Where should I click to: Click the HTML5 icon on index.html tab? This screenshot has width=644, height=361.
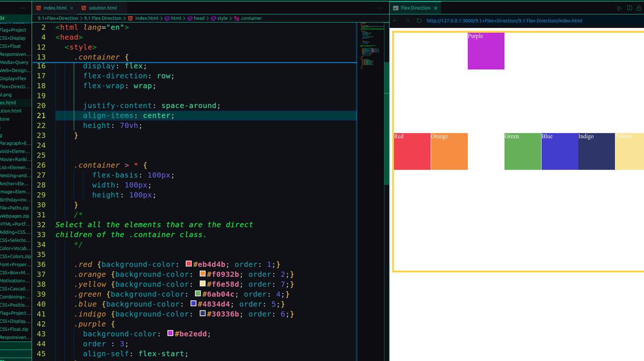click(x=39, y=8)
